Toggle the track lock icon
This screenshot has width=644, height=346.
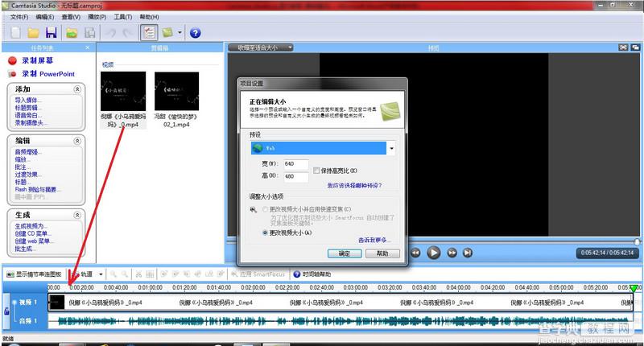6,311
